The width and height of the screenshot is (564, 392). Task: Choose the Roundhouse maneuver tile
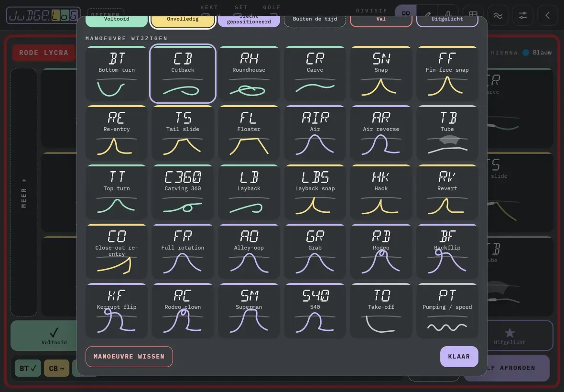click(x=249, y=74)
